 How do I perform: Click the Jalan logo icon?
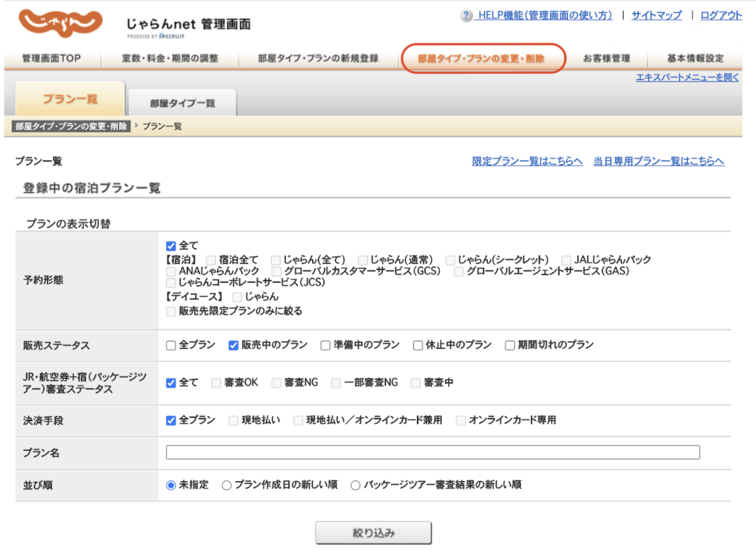pyautogui.click(x=60, y=24)
